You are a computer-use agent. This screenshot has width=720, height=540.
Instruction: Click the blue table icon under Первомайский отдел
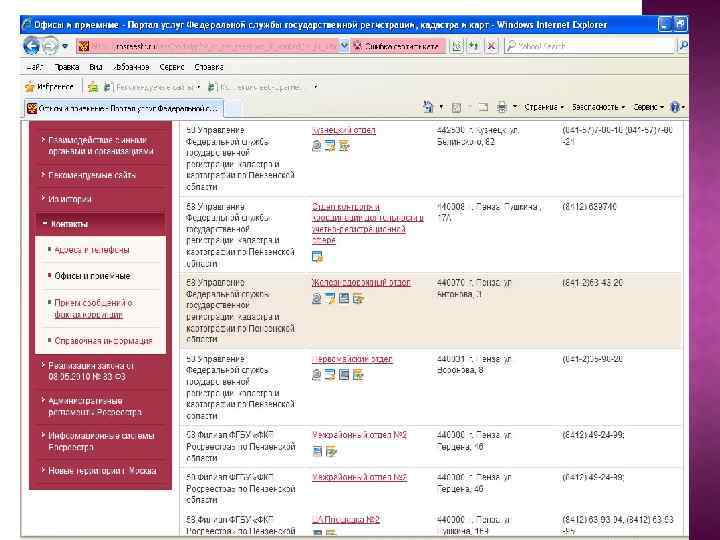click(344, 375)
